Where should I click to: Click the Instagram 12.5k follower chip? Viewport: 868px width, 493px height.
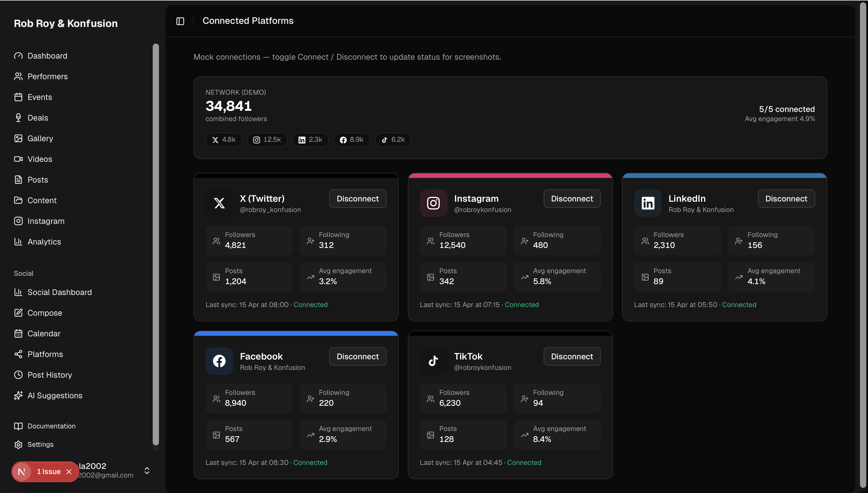pos(267,139)
